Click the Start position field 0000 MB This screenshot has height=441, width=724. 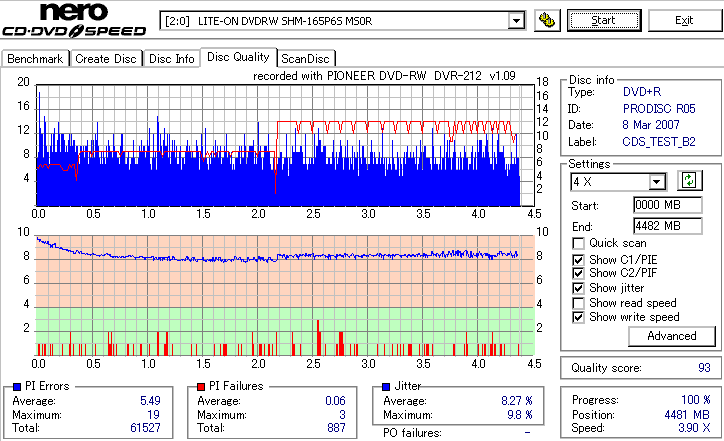[668, 205]
